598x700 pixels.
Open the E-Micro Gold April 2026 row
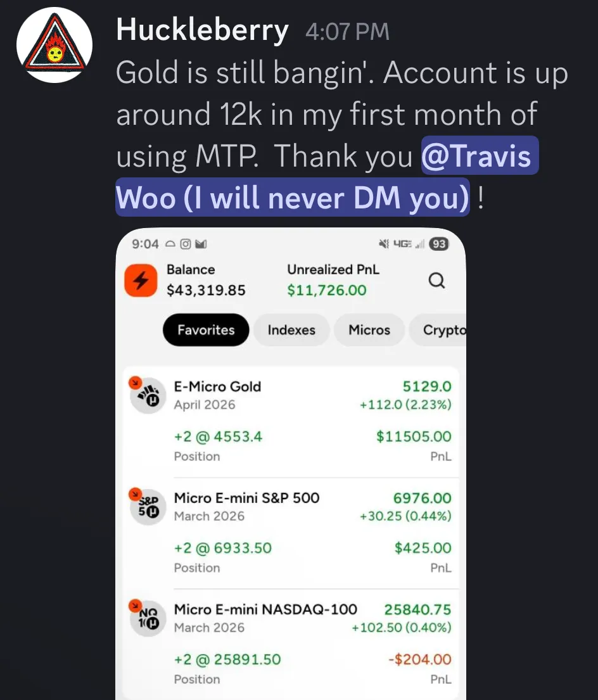click(291, 421)
